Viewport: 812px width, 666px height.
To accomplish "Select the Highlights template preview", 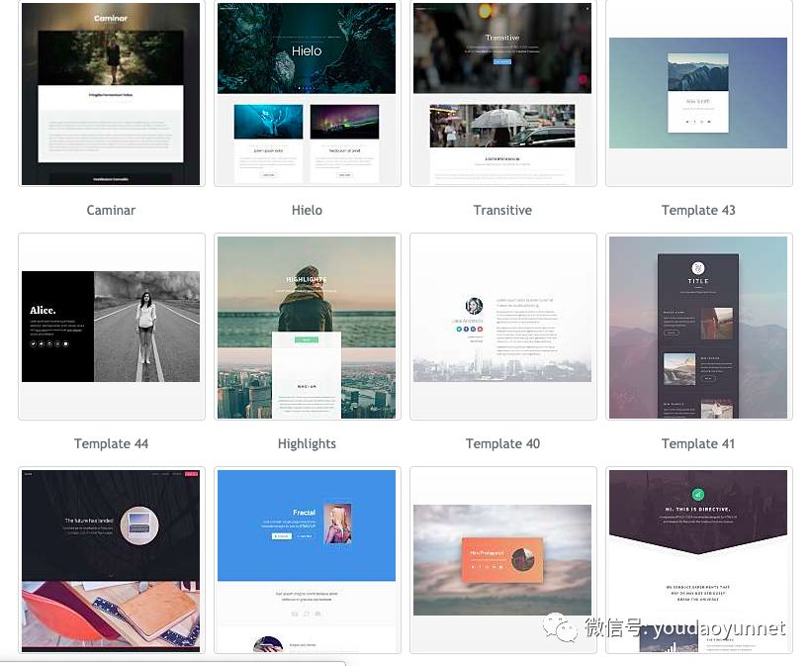I will (x=307, y=327).
